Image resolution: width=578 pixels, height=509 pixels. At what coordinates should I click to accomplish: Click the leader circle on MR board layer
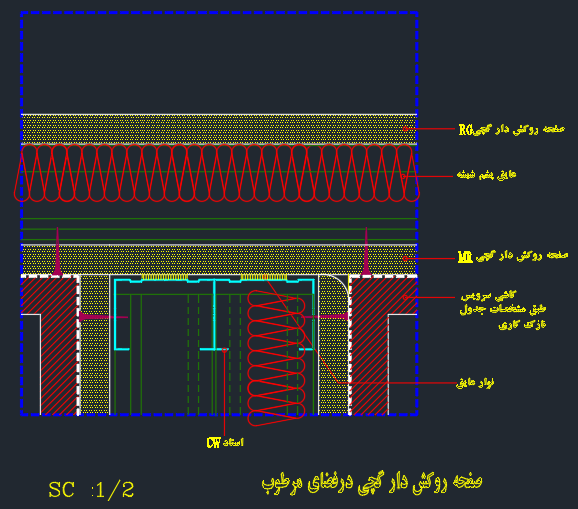[x=405, y=258]
